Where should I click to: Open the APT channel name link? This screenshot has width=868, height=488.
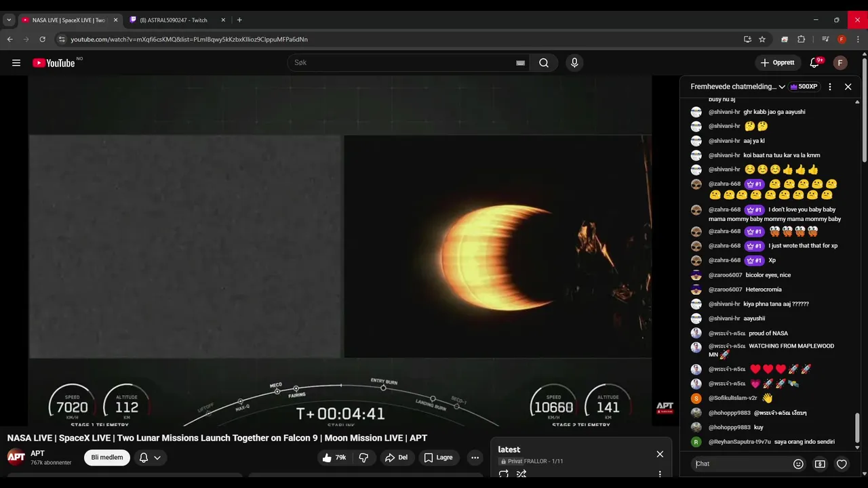pyautogui.click(x=38, y=453)
